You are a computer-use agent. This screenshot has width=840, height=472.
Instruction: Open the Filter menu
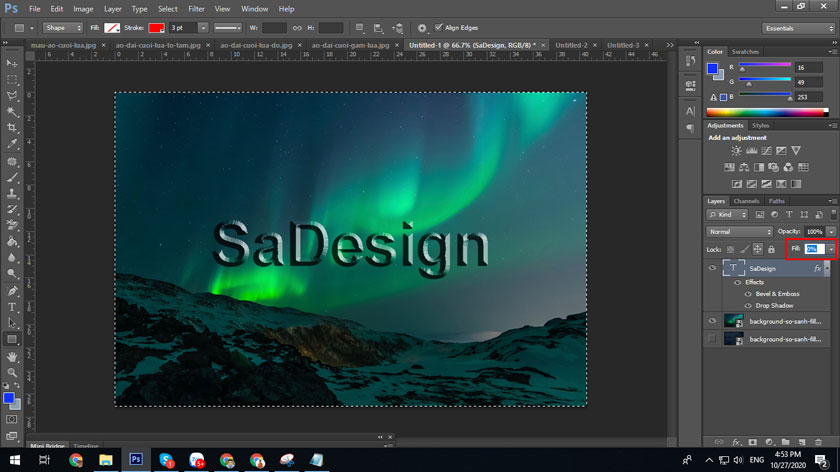[196, 9]
